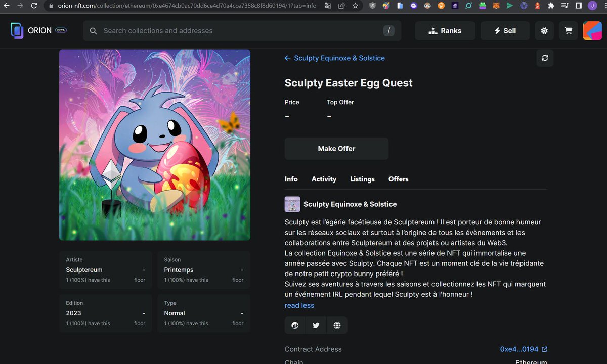Open the purple J browser profile
The height and width of the screenshot is (364, 607).
[592, 6]
